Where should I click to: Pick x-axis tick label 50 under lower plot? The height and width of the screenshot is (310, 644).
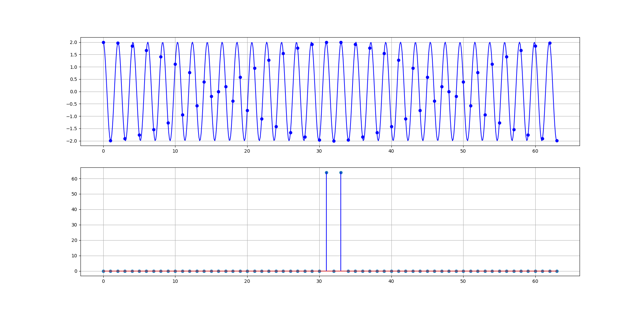pyautogui.click(x=463, y=281)
